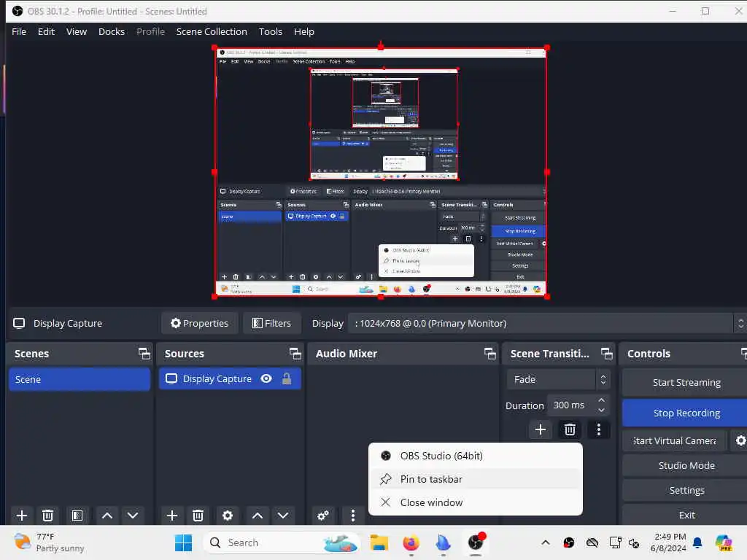Viewport: 747px width, 560px height.
Task: Click the taskbar Search box
Action: [x=281, y=542]
